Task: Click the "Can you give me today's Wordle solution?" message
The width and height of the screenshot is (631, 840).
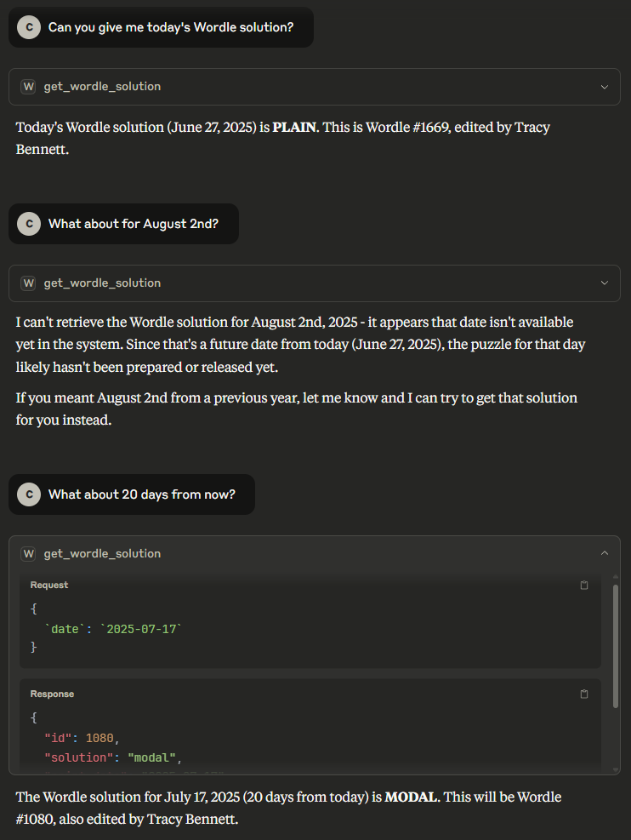Action: click(170, 27)
